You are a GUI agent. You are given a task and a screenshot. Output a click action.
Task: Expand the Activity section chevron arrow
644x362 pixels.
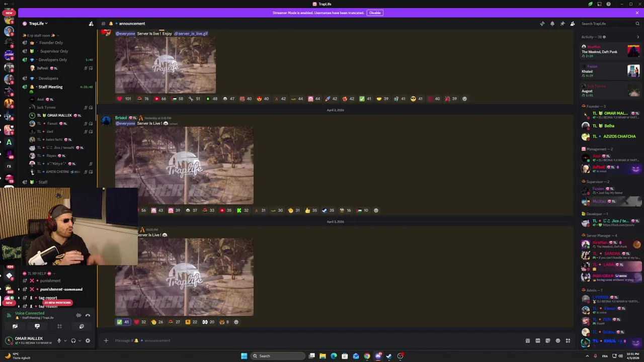click(638, 37)
